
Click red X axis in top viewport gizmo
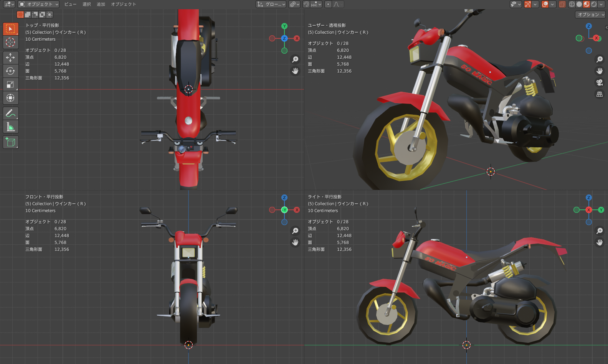tap(297, 38)
